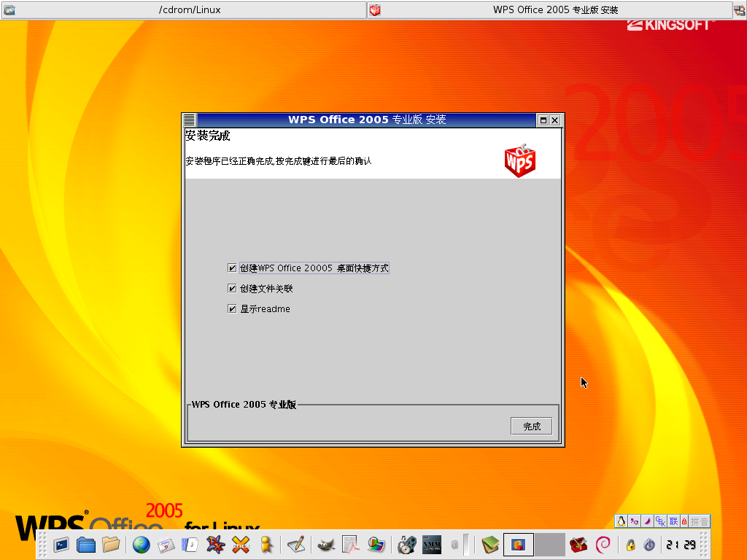Launch the XMMS audio player icon

point(432,545)
